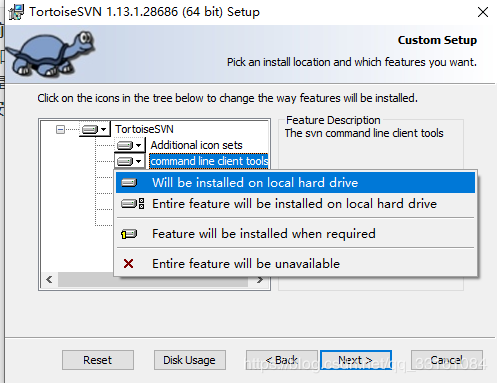497x383 pixels.
Task: Click the installer icon in title bar
Action: coord(16,12)
